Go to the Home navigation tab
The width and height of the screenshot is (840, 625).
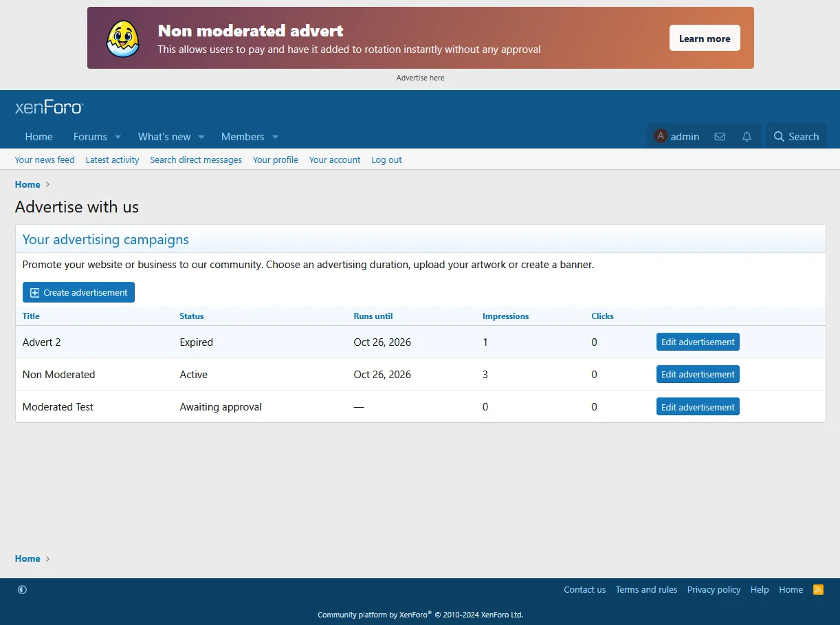point(39,137)
